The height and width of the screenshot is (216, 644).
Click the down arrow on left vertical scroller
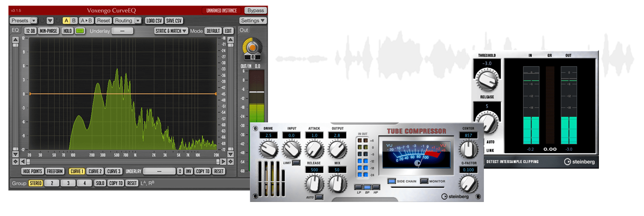pos(15,154)
